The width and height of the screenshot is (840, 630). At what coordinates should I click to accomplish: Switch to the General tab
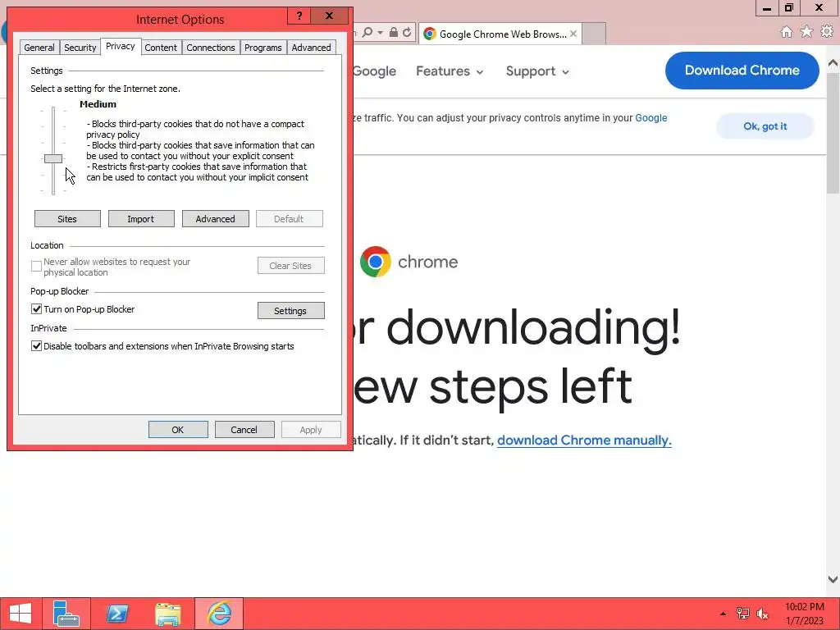(x=39, y=47)
